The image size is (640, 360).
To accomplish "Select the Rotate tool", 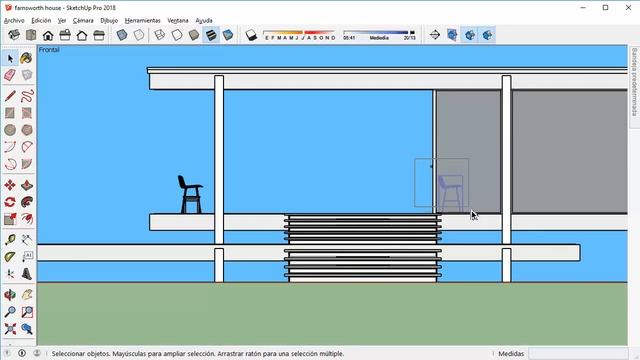I will (x=10, y=202).
